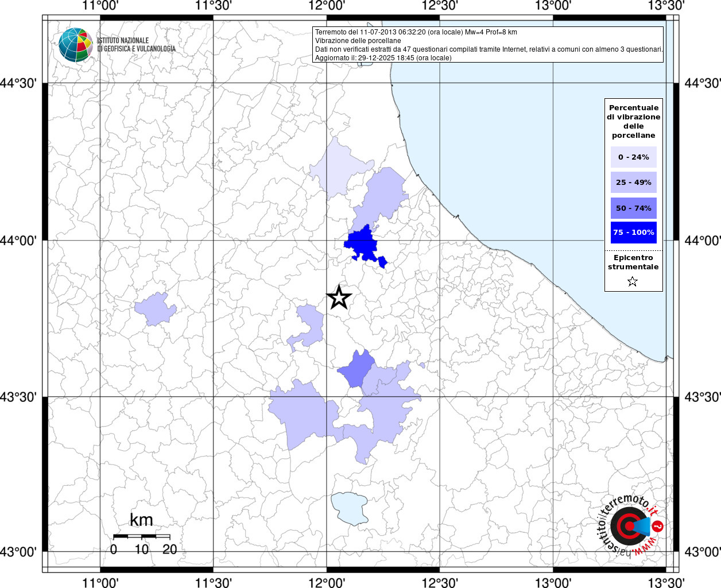Click the bottom axis label 11°30'
Viewport: 721px width, 588px height.
point(214,583)
